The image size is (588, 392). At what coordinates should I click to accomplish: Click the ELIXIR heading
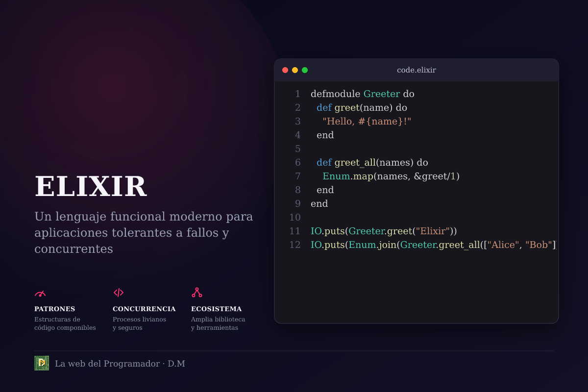click(91, 187)
